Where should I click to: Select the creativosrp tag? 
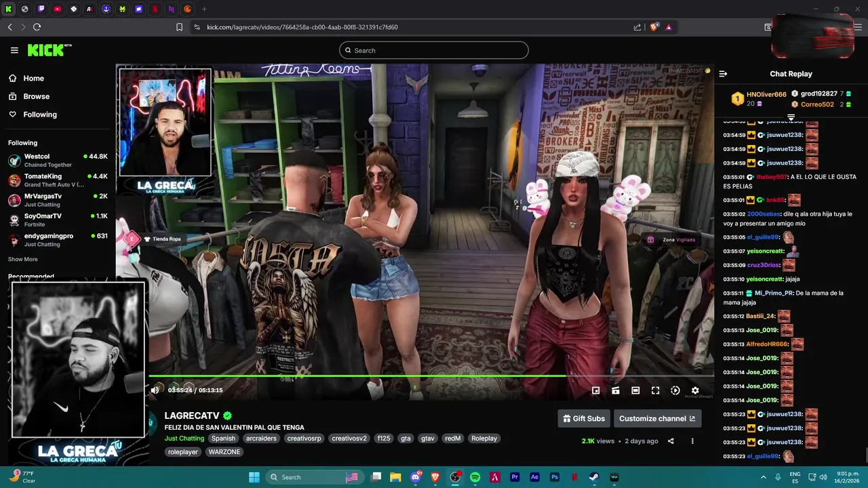tap(304, 439)
